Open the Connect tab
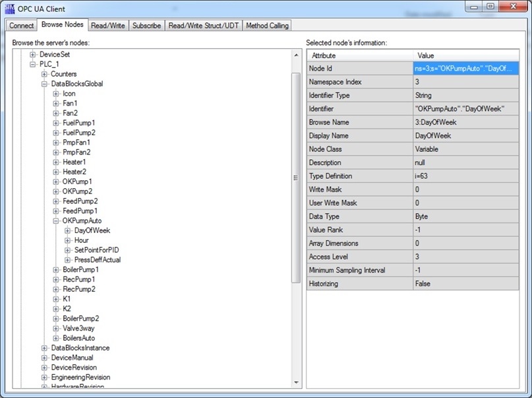Image resolution: width=532 pixels, height=398 pixels. pyautogui.click(x=21, y=26)
